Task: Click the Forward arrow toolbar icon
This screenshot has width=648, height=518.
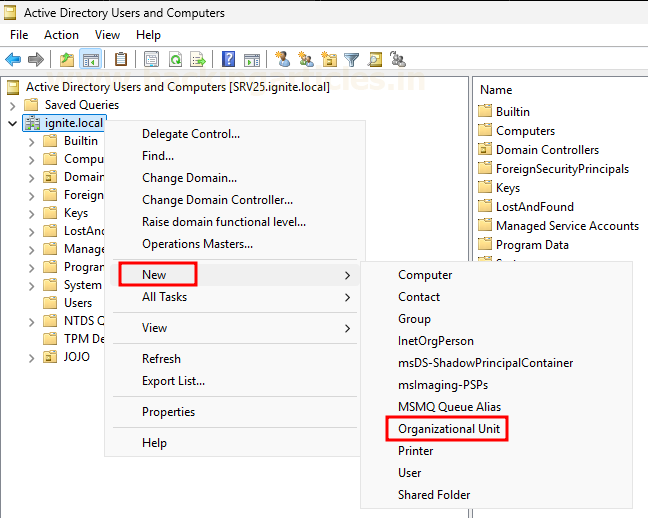Action: (x=36, y=60)
